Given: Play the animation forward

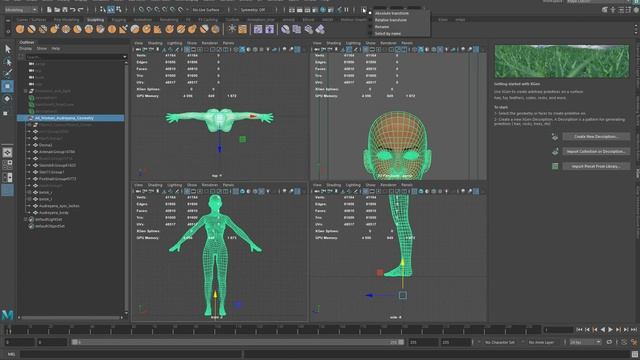Looking at the screenshot, I should pos(611,330).
